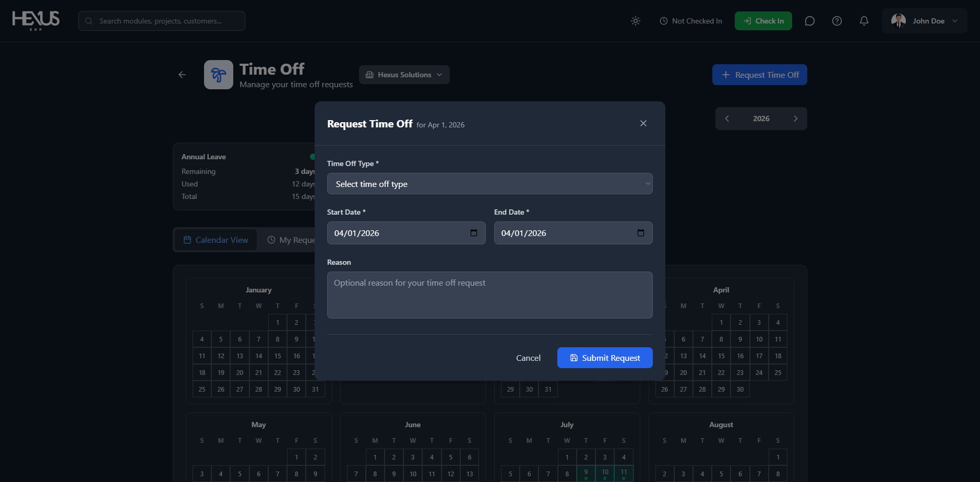Open the Time Off Type dropdown

490,184
